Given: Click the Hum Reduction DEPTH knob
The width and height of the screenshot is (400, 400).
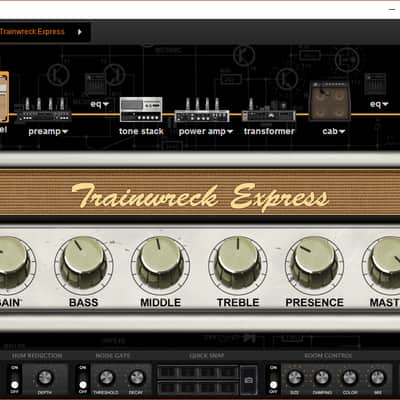Looking at the screenshot, I should point(45,378).
